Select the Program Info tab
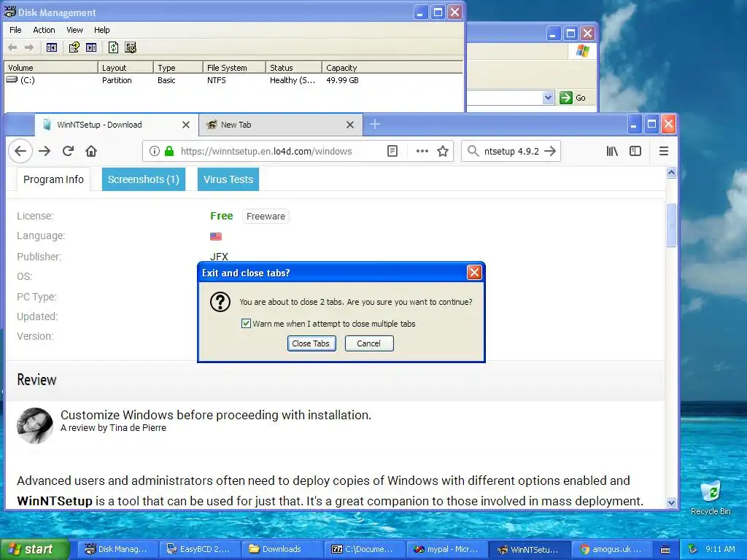This screenshot has height=560, width=747. 53,179
